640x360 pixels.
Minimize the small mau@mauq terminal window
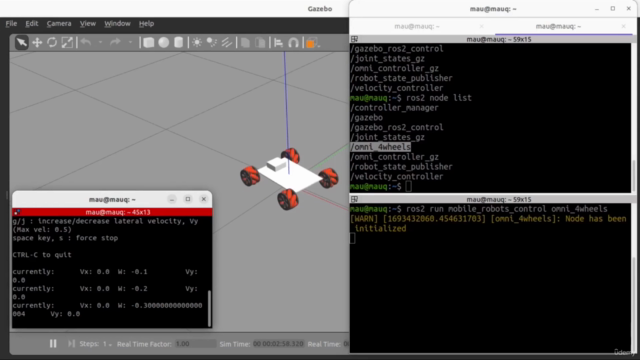coord(172,199)
